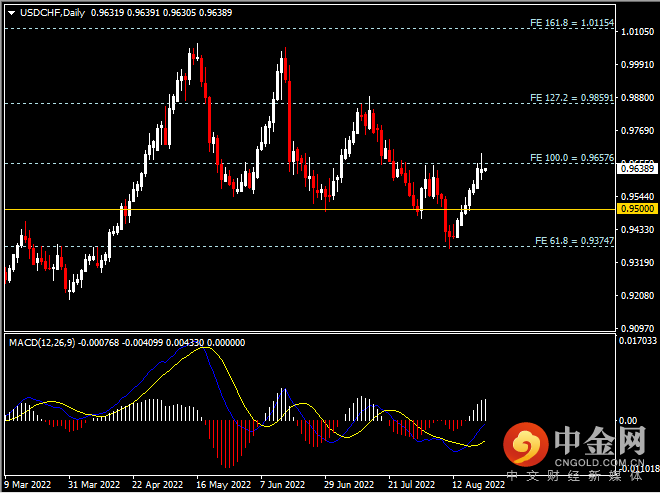
Task: Select the 1.01050 price axis value
Action: click(x=638, y=32)
